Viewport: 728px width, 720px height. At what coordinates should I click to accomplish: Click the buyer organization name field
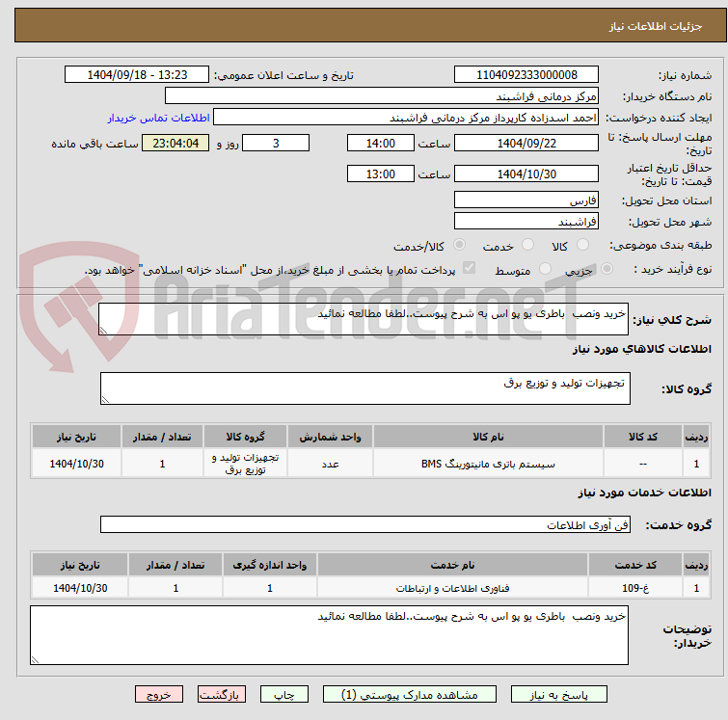(x=382, y=96)
